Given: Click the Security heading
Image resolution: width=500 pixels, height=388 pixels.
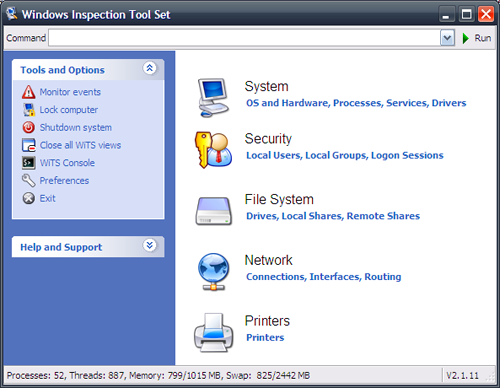Looking at the screenshot, I should [x=268, y=139].
